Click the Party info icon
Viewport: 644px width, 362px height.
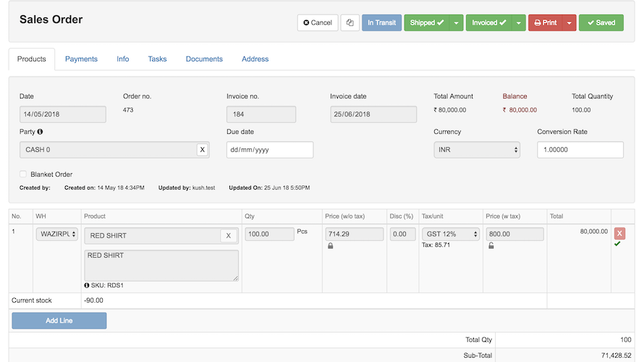[40, 132]
